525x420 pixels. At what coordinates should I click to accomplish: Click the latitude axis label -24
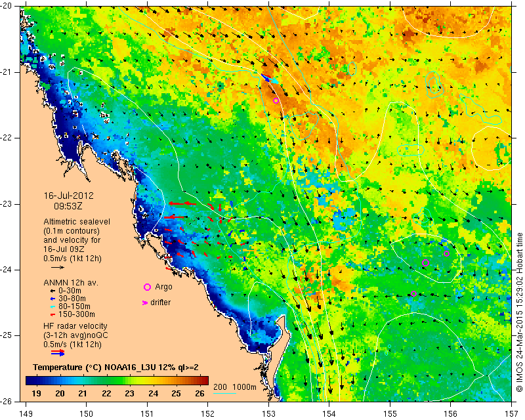[x=7, y=270]
